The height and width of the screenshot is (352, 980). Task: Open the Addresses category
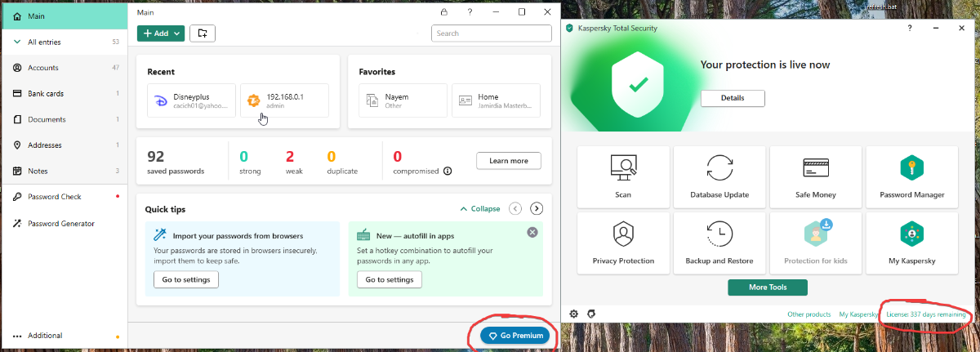(64, 145)
